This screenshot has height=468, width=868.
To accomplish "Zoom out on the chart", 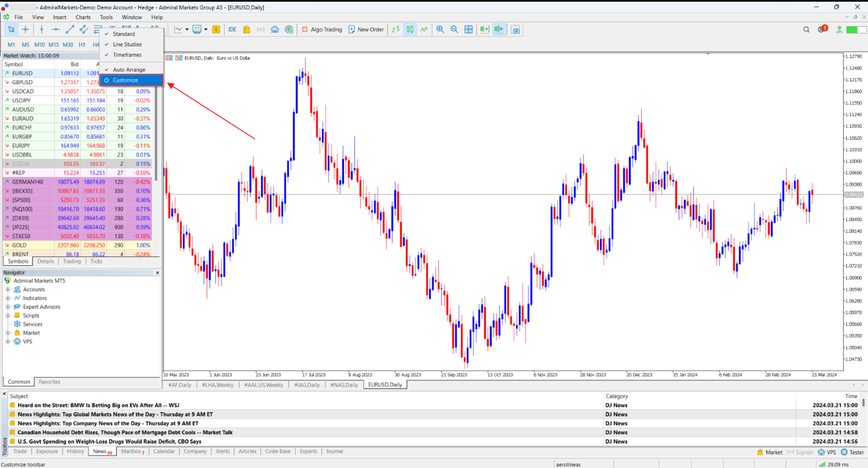I will 454,29.
